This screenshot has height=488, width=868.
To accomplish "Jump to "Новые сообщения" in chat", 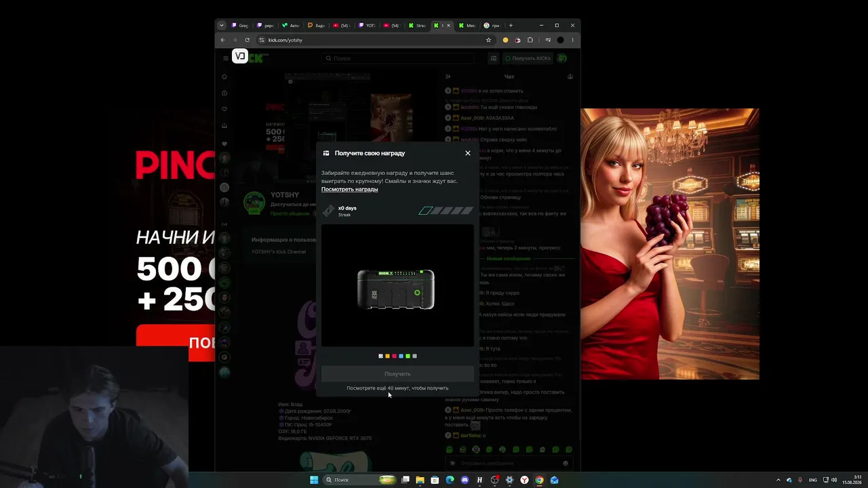I will click(x=509, y=258).
